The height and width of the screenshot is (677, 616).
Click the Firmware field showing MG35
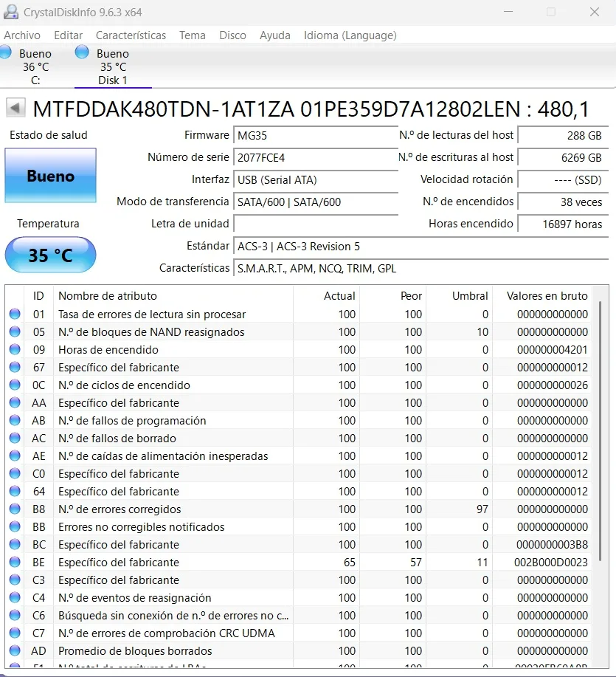click(x=315, y=136)
